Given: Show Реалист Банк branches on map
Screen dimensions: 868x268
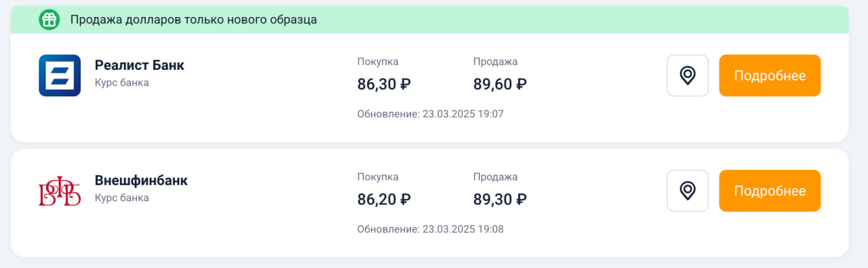Looking at the screenshot, I should (688, 75).
